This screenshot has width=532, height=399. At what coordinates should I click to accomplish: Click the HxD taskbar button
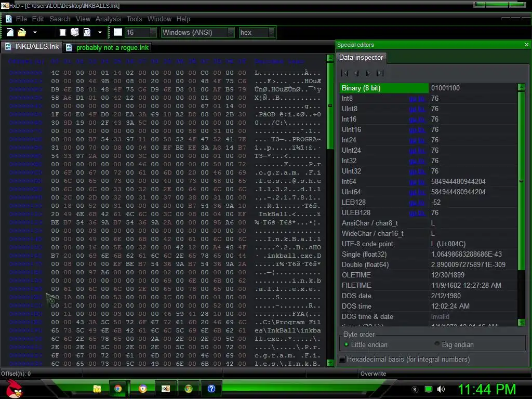tap(166, 389)
